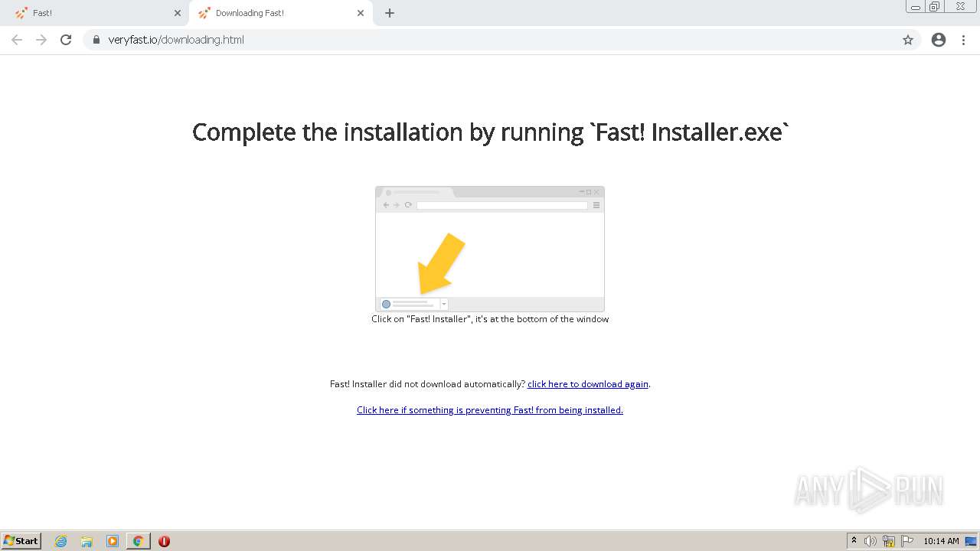Viewport: 980px width, 551px height.
Task: Minimize the Chrome window
Action: point(915,7)
